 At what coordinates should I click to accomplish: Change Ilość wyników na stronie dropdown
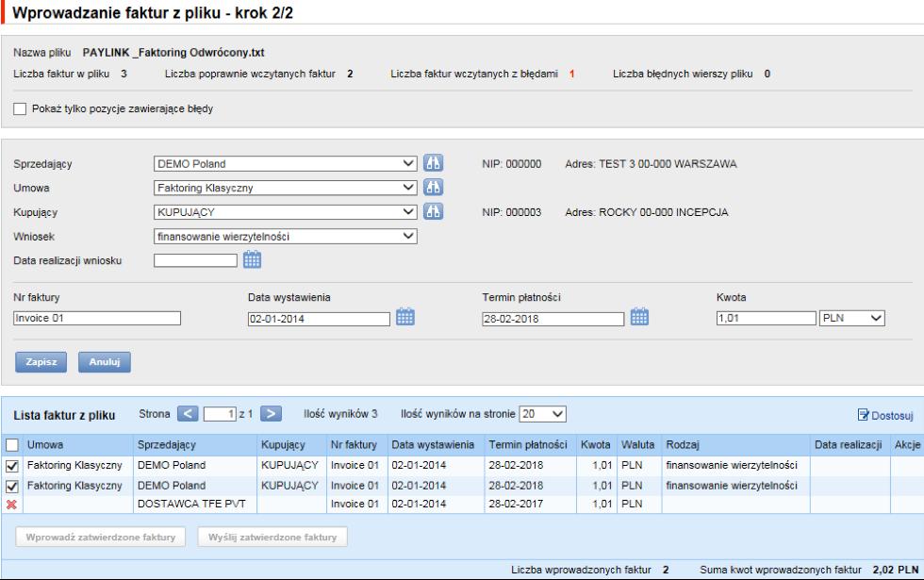[543, 414]
